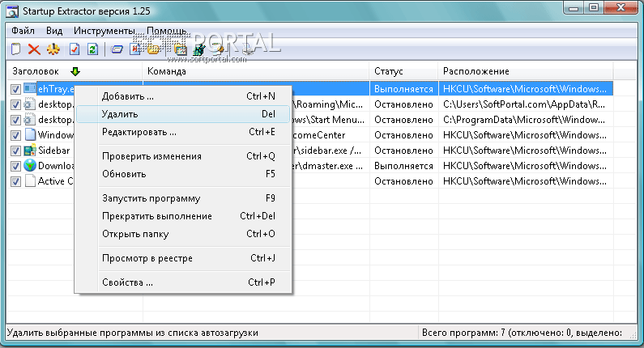This screenshot has height=348, width=644.
Task: Click Выполняется status in Download row
Action: (403, 166)
